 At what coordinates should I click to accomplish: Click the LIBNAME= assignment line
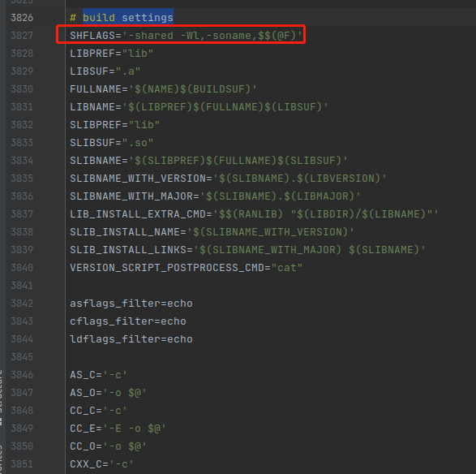point(199,107)
